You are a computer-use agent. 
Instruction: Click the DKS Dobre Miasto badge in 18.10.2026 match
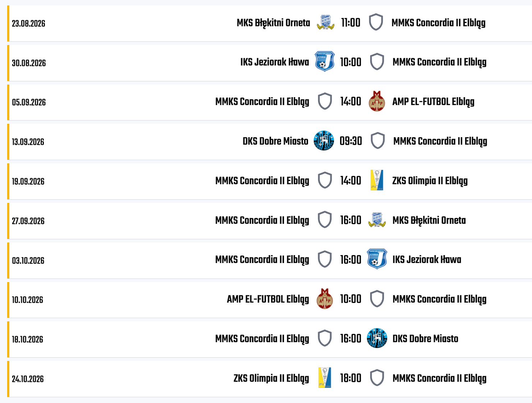click(377, 338)
